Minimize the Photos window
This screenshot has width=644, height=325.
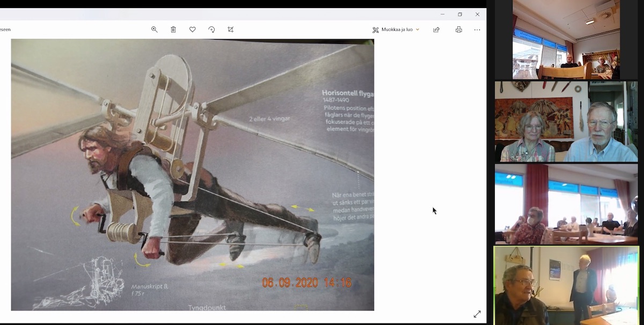point(442,14)
